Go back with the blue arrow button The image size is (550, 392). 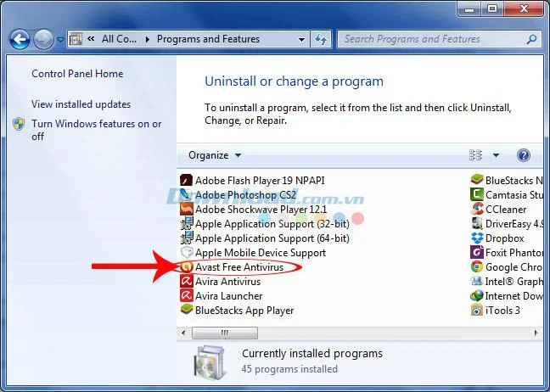tap(20, 39)
